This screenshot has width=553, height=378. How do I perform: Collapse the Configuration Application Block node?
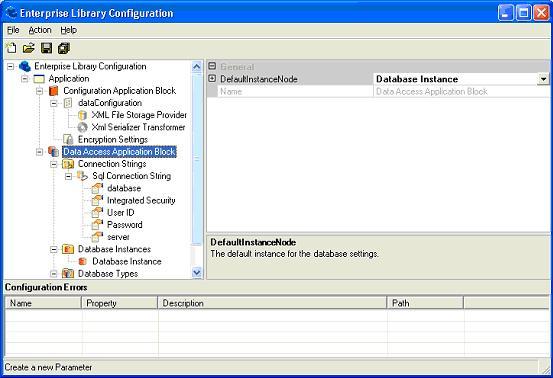point(40,91)
